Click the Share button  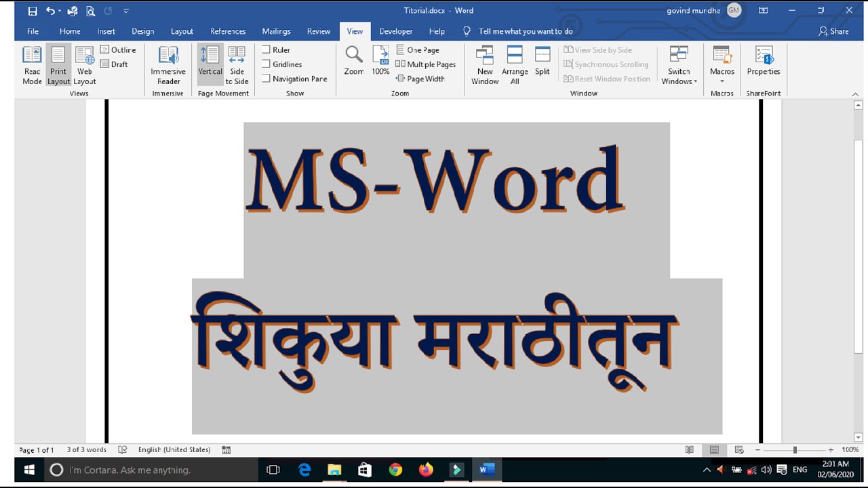(x=833, y=31)
